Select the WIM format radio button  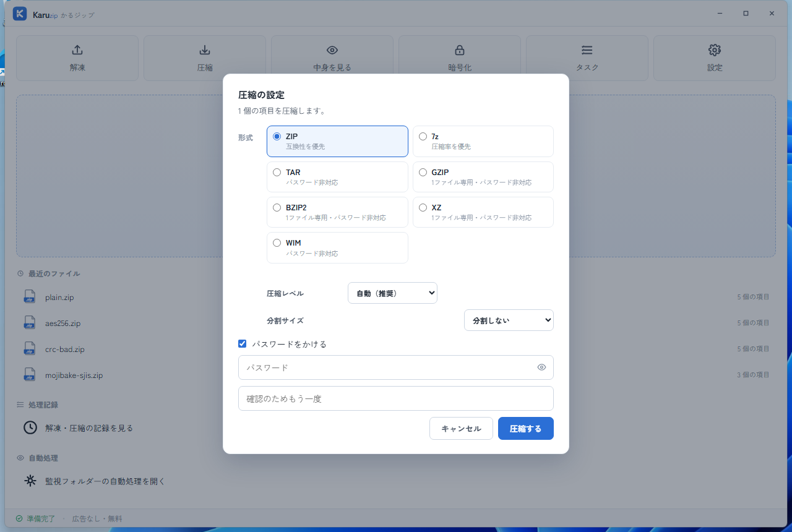pyautogui.click(x=277, y=242)
